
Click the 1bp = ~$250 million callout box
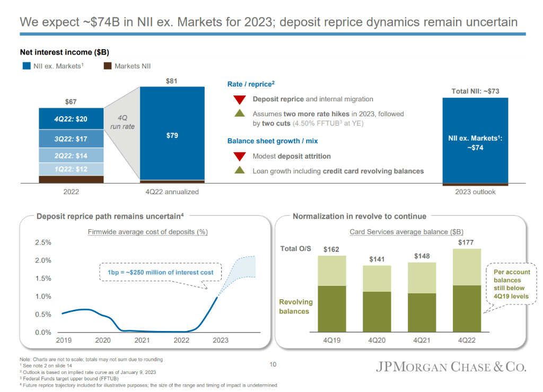[x=157, y=272]
